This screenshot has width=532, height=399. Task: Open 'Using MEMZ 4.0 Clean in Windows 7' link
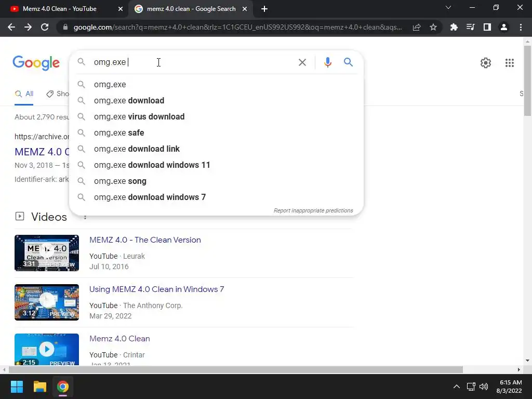[x=156, y=289]
